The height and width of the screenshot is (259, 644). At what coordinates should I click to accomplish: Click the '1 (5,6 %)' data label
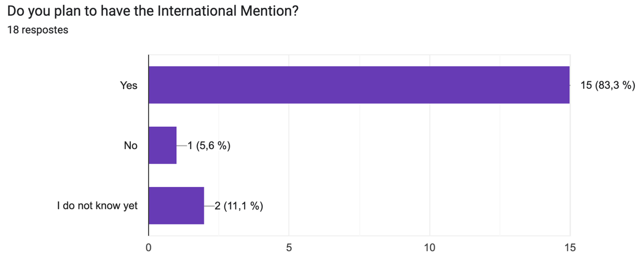(208, 146)
